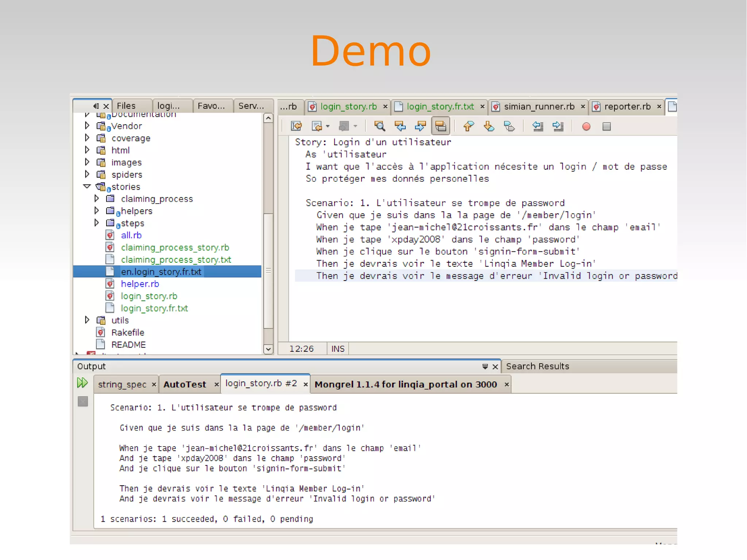
Task: Minimize the Output panel arrow icon
Action: pyautogui.click(x=485, y=366)
